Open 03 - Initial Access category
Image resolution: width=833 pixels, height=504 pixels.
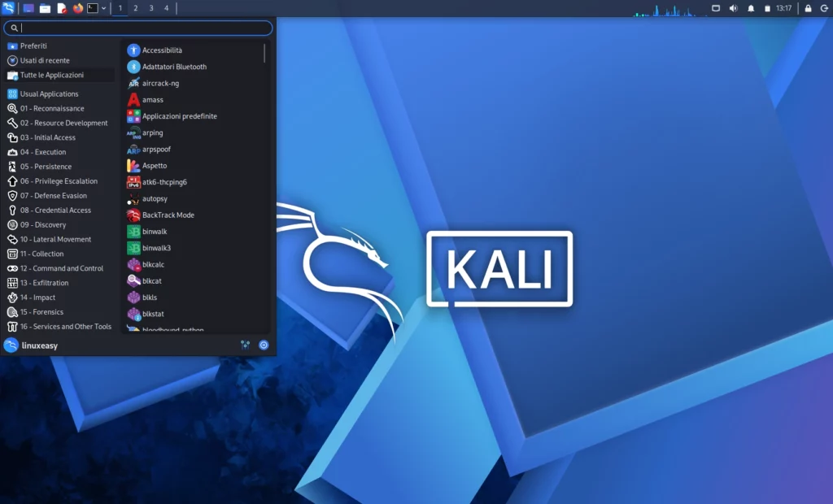coord(59,137)
